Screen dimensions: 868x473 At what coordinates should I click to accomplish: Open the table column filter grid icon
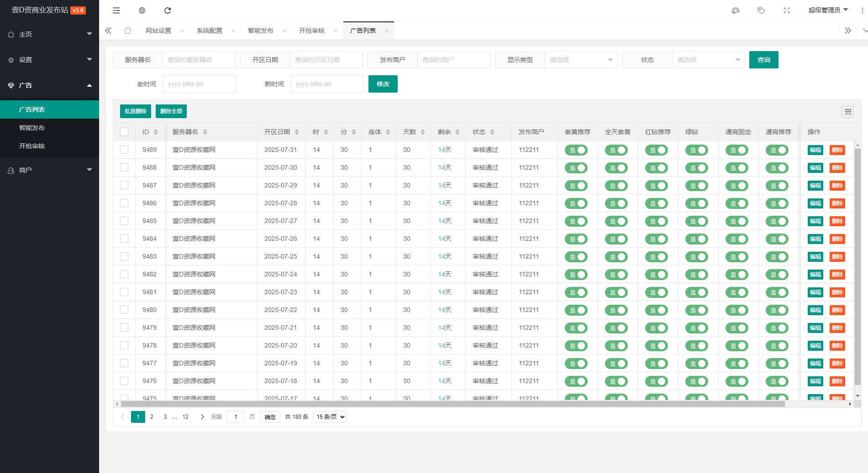click(x=848, y=112)
